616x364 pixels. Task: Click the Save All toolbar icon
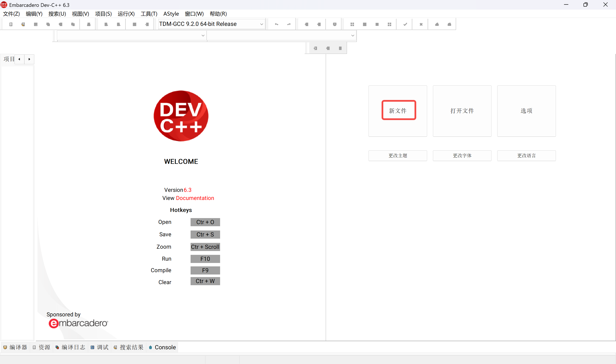(48, 24)
